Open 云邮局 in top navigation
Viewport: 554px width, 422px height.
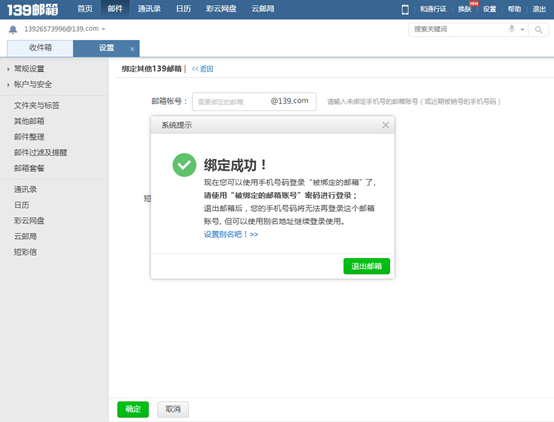click(263, 9)
